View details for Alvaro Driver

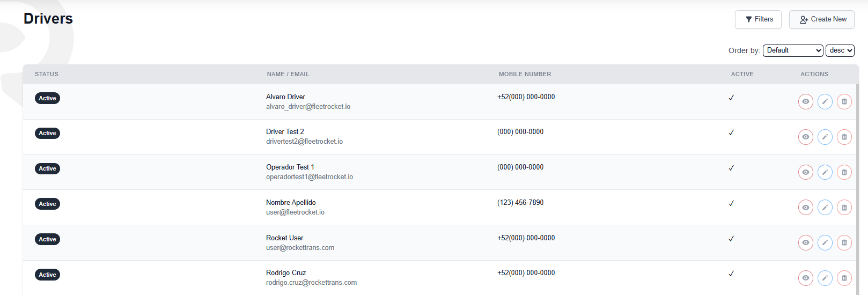tap(805, 101)
